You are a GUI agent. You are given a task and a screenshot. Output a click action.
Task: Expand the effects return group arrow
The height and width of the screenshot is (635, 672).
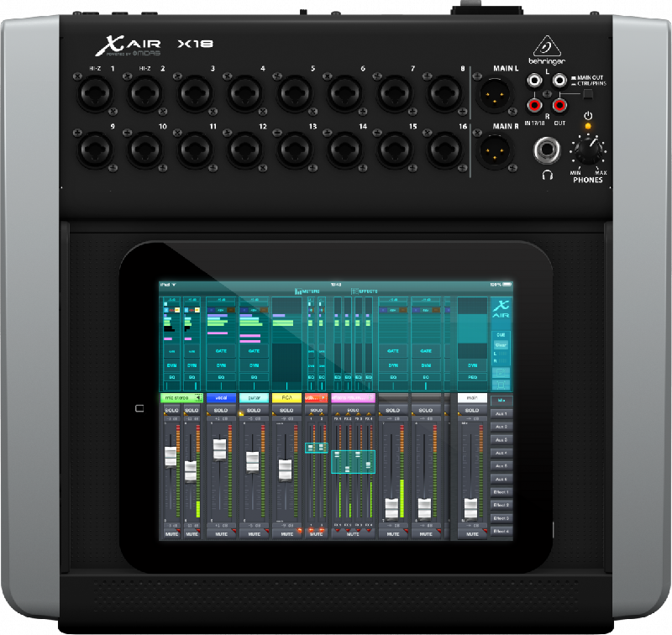click(x=370, y=398)
